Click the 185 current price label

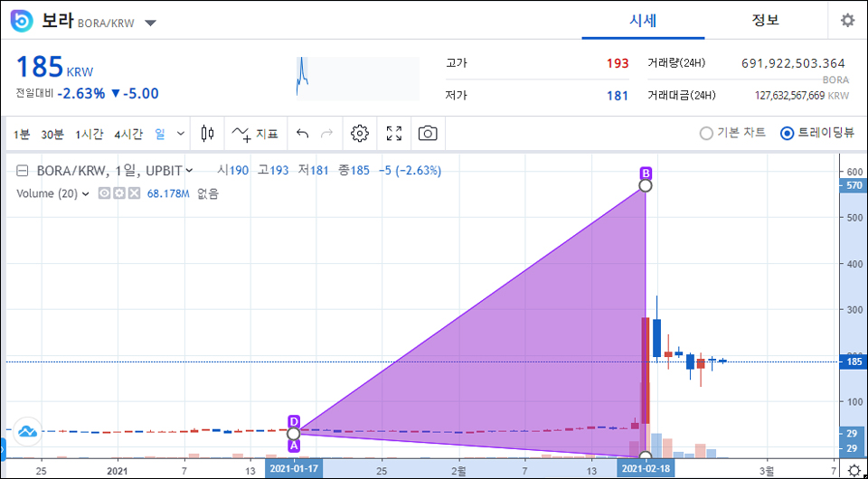point(854,362)
